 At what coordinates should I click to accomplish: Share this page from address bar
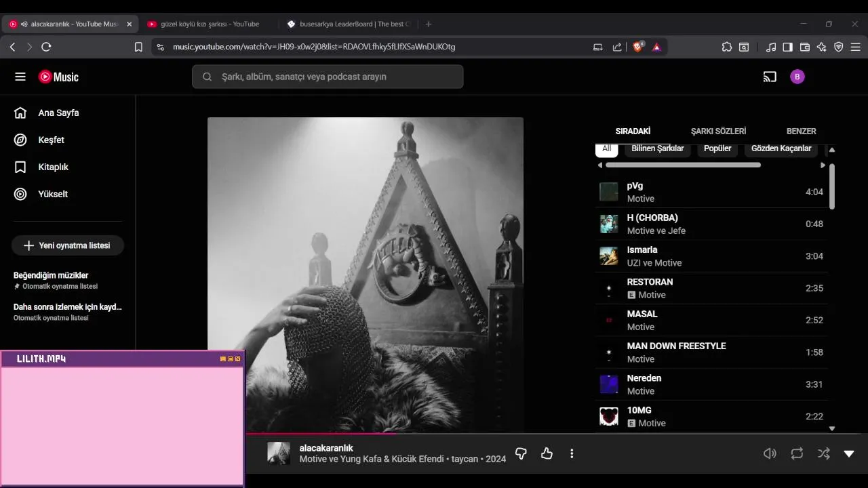tap(617, 47)
